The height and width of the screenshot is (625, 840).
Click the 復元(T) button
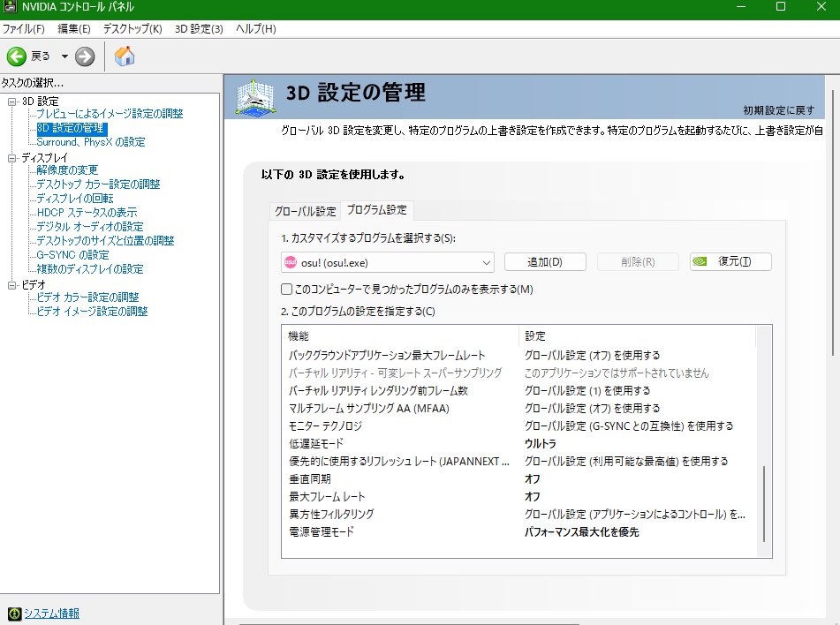click(730, 261)
